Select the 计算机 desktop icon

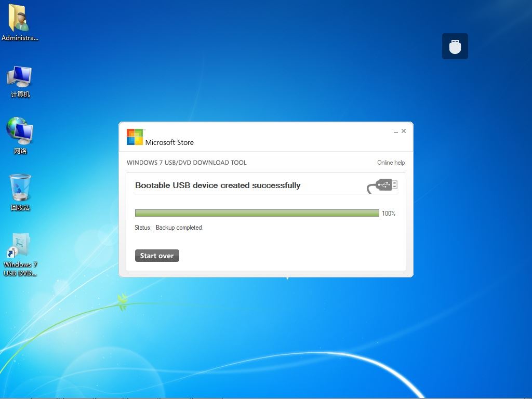pos(20,82)
